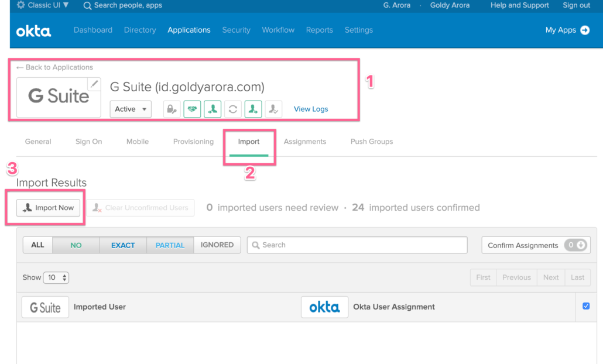This screenshot has width=603, height=364.
Task: Click the Okta logo in User Assignment column
Action: click(324, 307)
